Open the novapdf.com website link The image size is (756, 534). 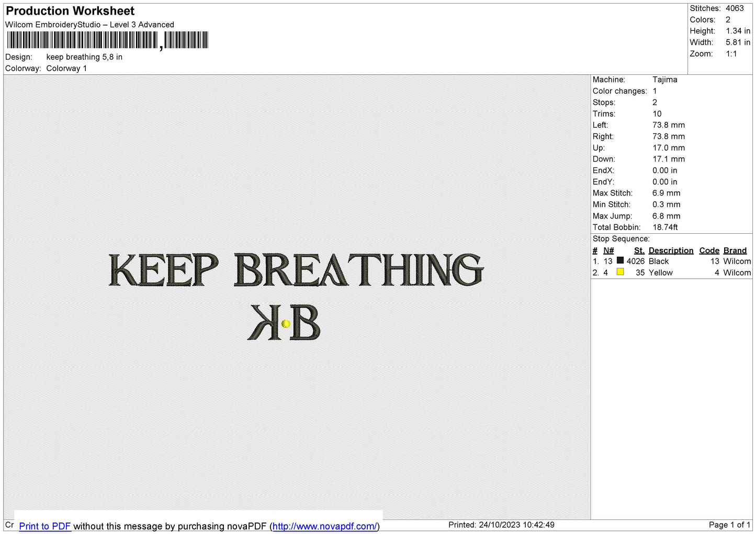click(x=324, y=526)
